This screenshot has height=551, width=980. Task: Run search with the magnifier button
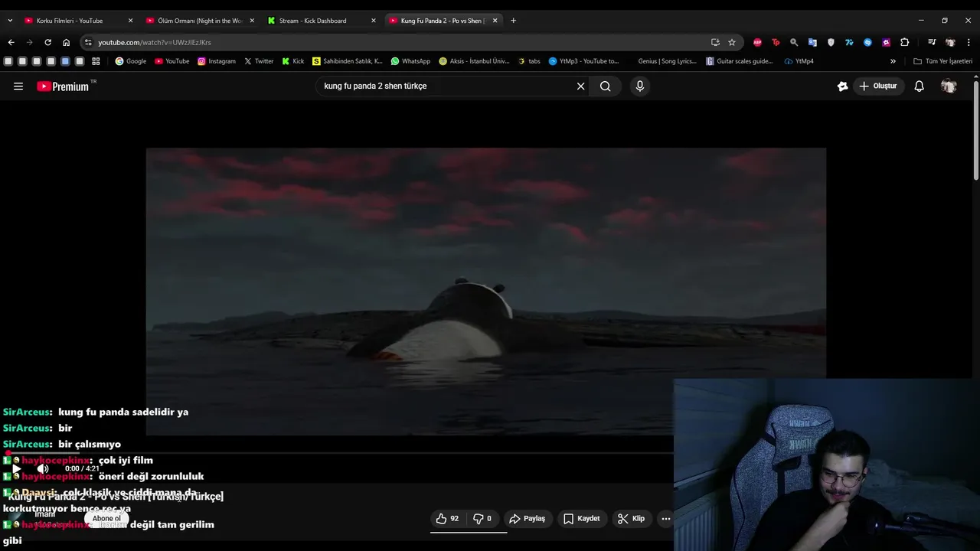[x=606, y=86]
